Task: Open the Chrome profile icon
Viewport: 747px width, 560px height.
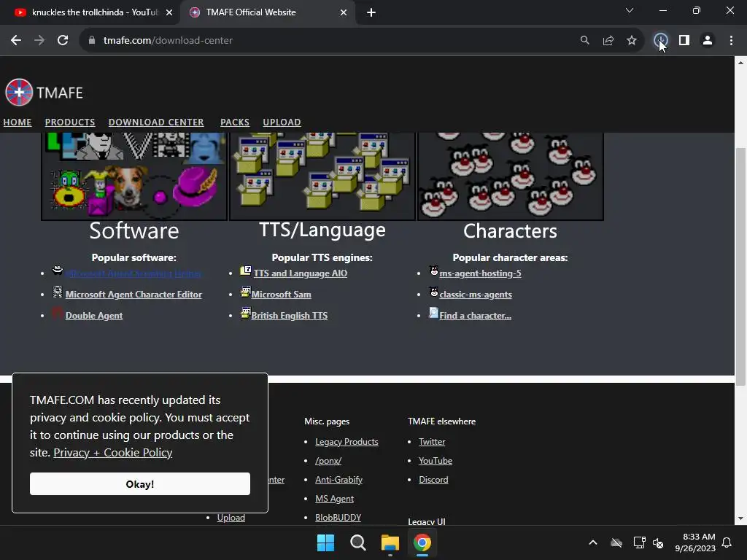Action: 708,41
